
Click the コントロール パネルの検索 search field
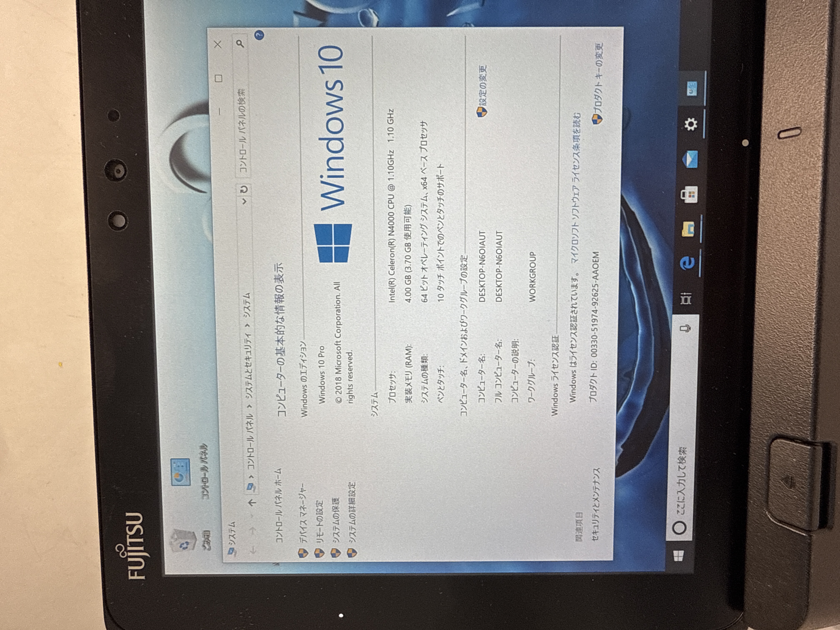pyautogui.click(x=241, y=131)
